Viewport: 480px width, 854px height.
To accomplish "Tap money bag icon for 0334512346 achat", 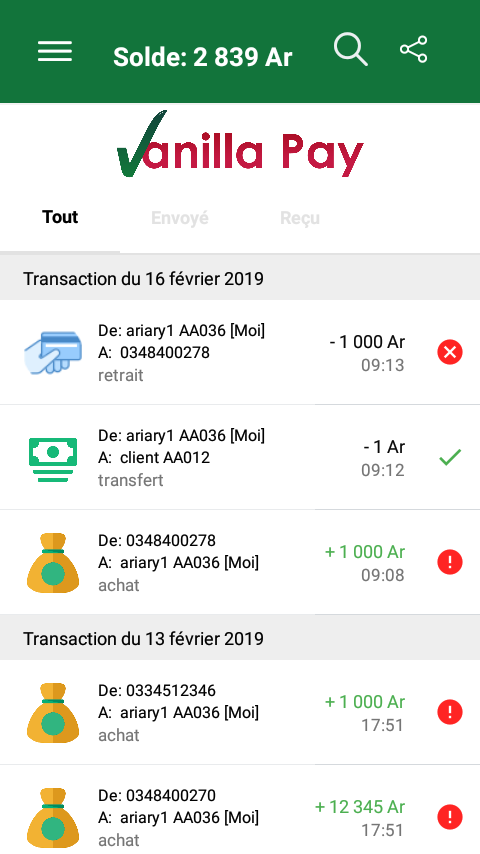I will [x=53, y=713].
